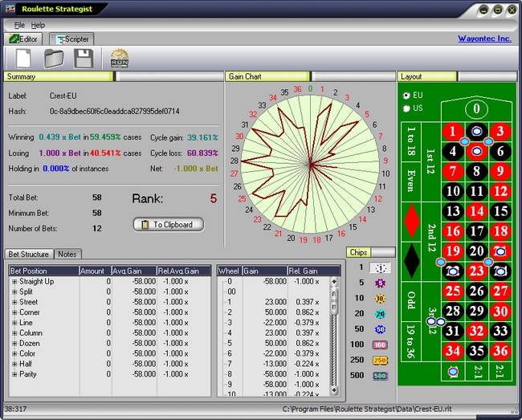Open the Wayontec Inc. link
The height and width of the screenshot is (420, 522).
(484, 39)
